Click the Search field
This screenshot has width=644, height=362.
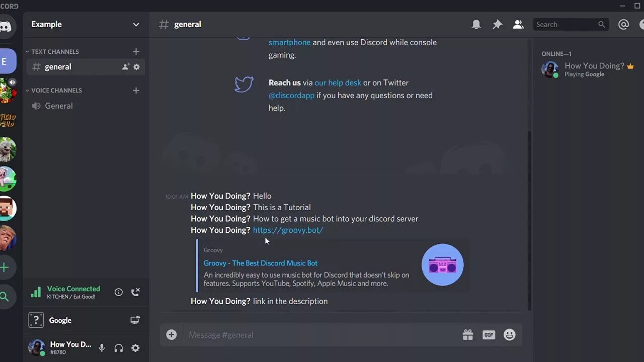(x=571, y=24)
